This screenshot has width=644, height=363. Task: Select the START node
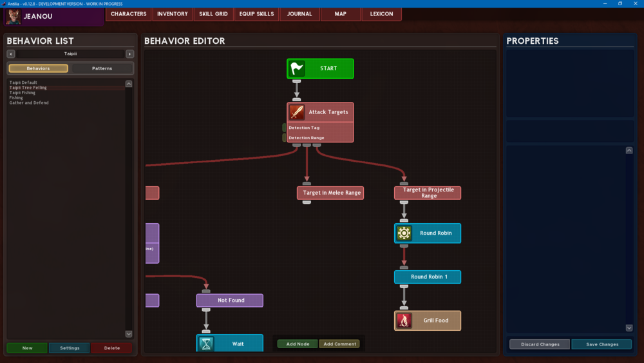pyautogui.click(x=320, y=68)
